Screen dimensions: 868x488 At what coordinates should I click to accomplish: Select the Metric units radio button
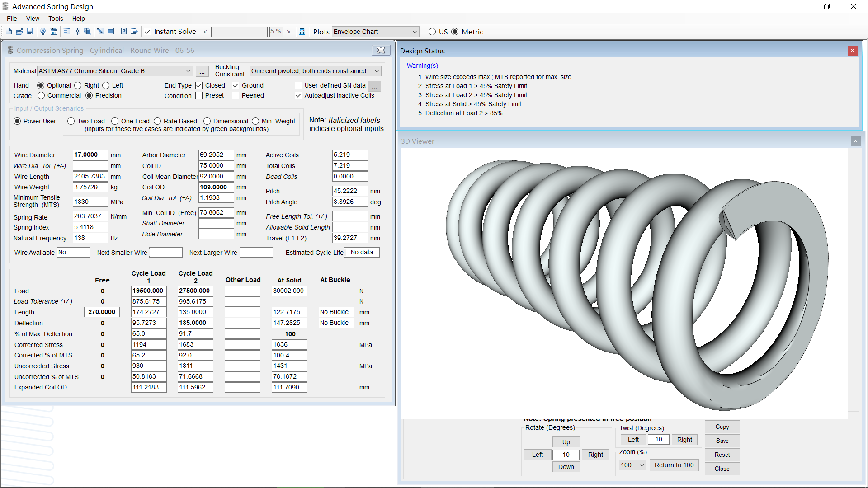[x=455, y=32]
